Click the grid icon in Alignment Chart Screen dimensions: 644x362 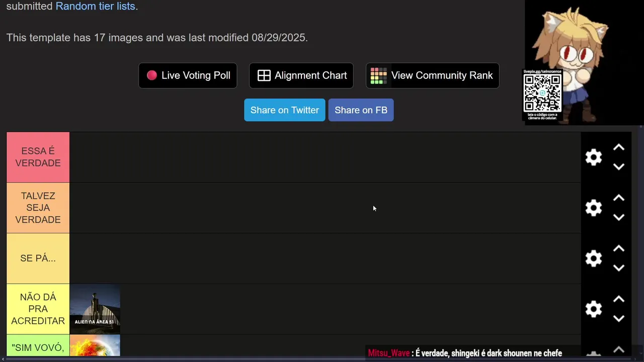tap(264, 75)
